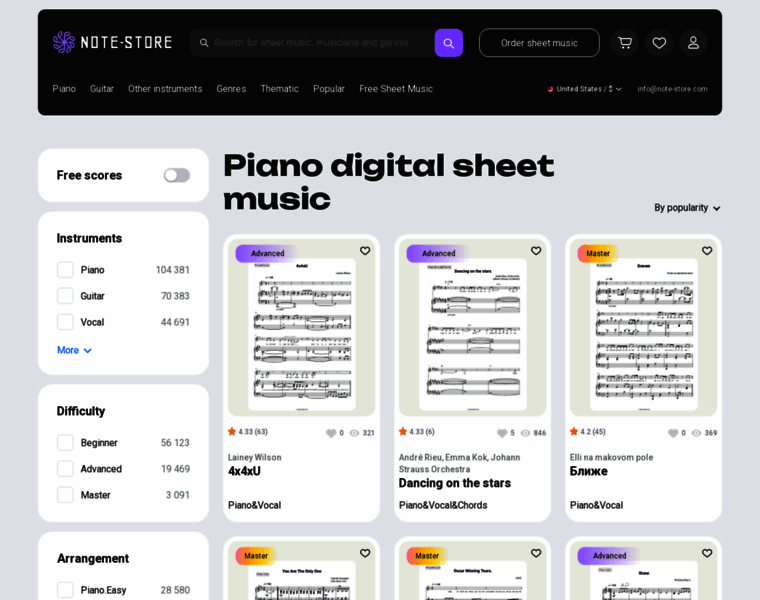Image resolution: width=760 pixels, height=600 pixels.
Task: Expand More instruments list
Action: coord(74,350)
